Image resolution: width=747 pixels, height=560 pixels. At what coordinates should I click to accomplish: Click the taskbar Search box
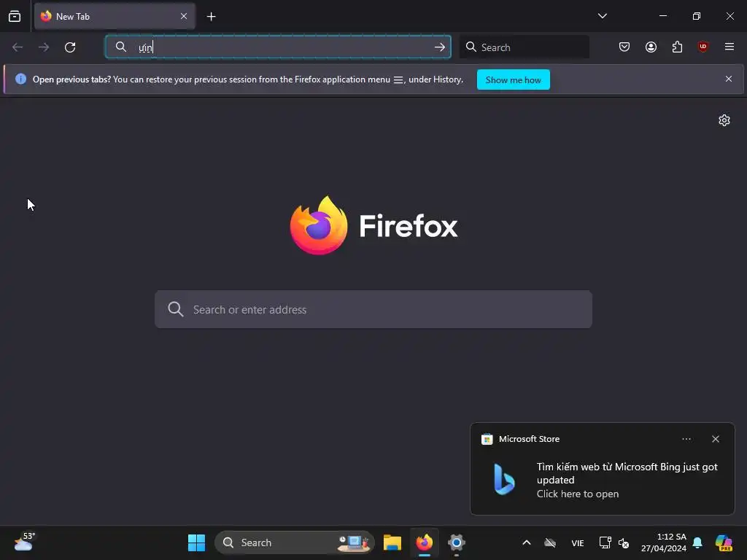(x=295, y=542)
